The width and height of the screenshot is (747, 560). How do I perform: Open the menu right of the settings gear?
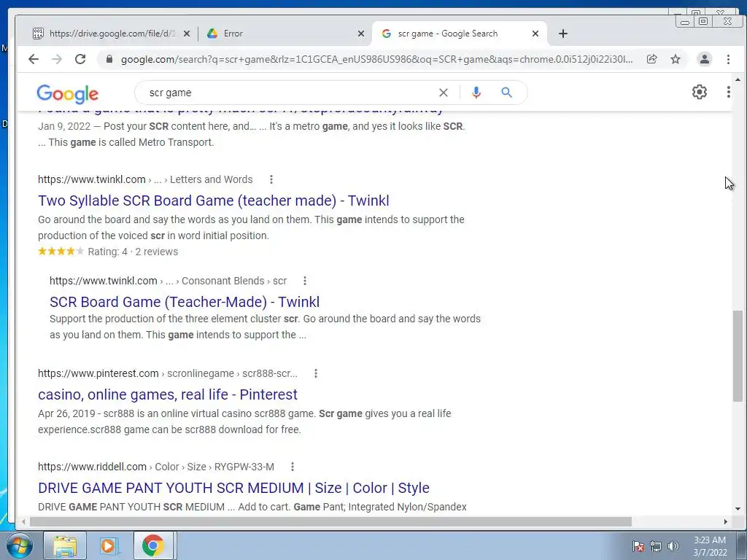click(x=728, y=92)
